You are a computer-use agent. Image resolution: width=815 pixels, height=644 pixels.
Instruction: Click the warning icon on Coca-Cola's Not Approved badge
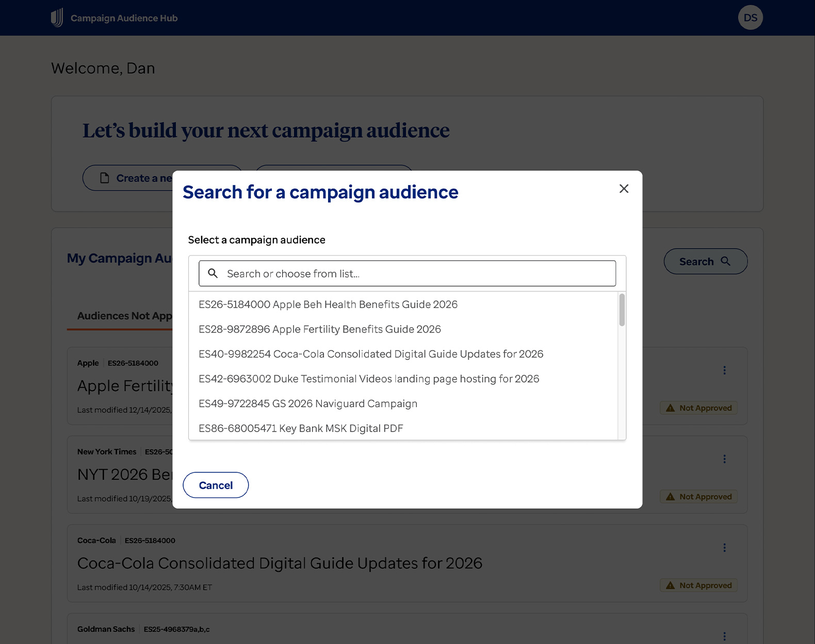(670, 585)
